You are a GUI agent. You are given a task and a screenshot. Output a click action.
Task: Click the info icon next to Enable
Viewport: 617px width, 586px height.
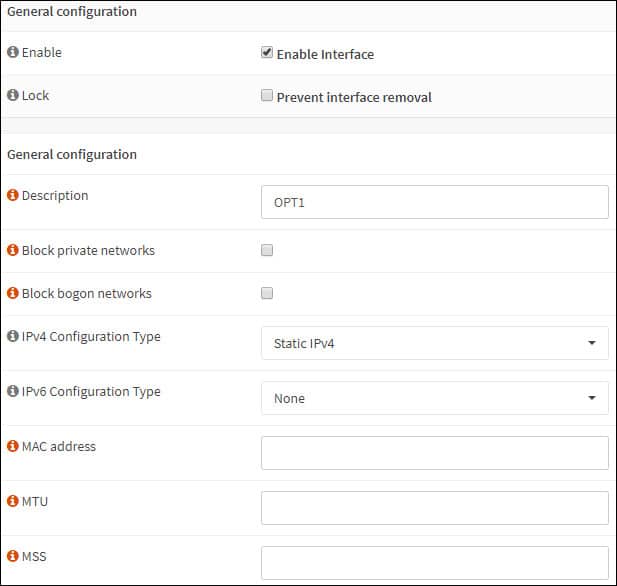[13, 53]
